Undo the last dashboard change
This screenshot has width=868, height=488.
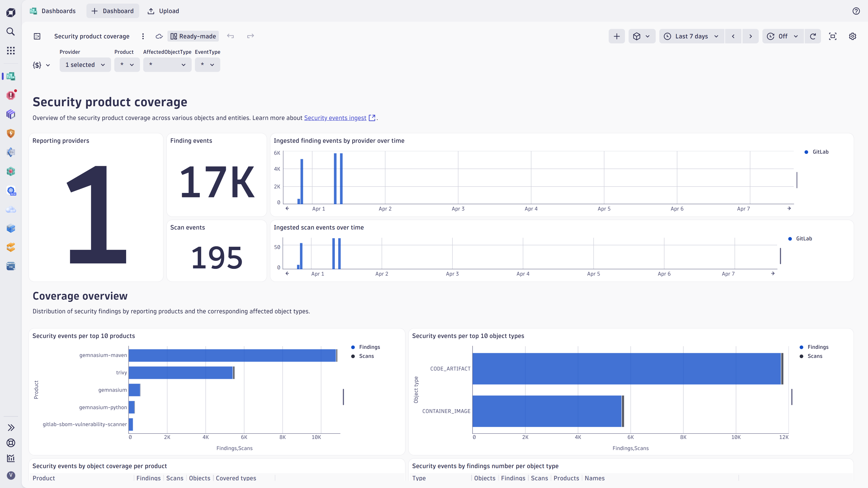click(231, 36)
